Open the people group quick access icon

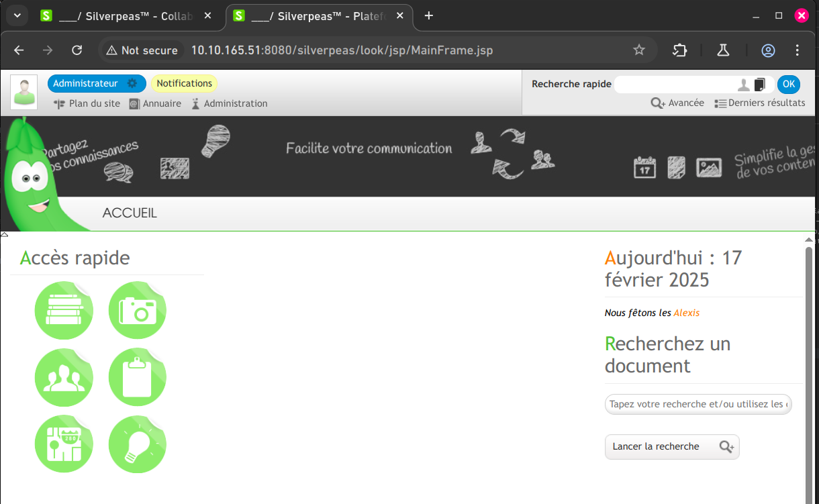[x=64, y=377]
